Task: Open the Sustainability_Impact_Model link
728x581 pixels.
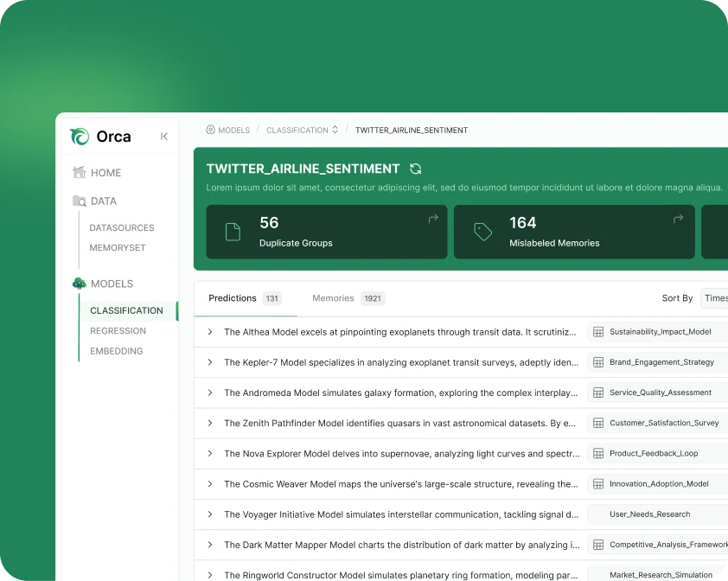Action: 661,332
